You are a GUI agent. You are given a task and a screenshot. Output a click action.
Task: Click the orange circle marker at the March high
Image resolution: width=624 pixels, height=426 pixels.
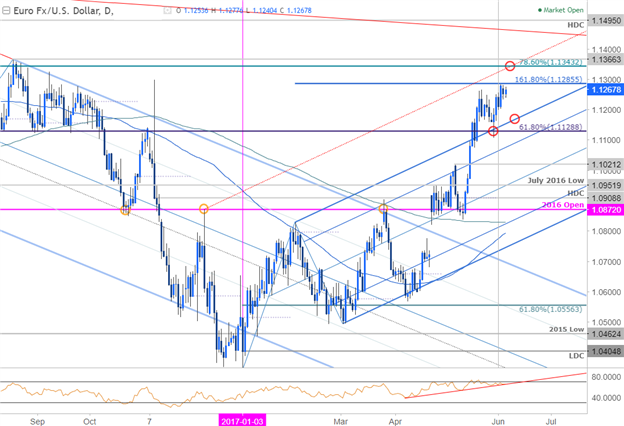[x=383, y=208]
